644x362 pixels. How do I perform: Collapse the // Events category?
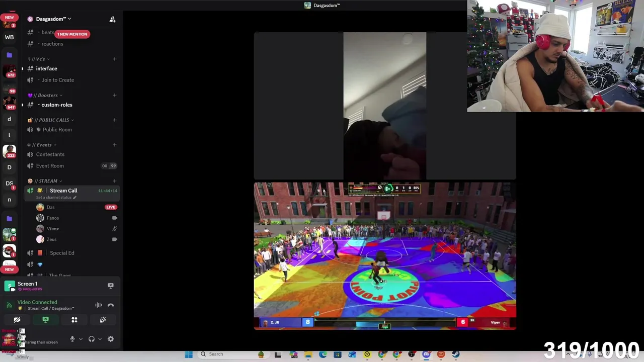click(x=42, y=145)
